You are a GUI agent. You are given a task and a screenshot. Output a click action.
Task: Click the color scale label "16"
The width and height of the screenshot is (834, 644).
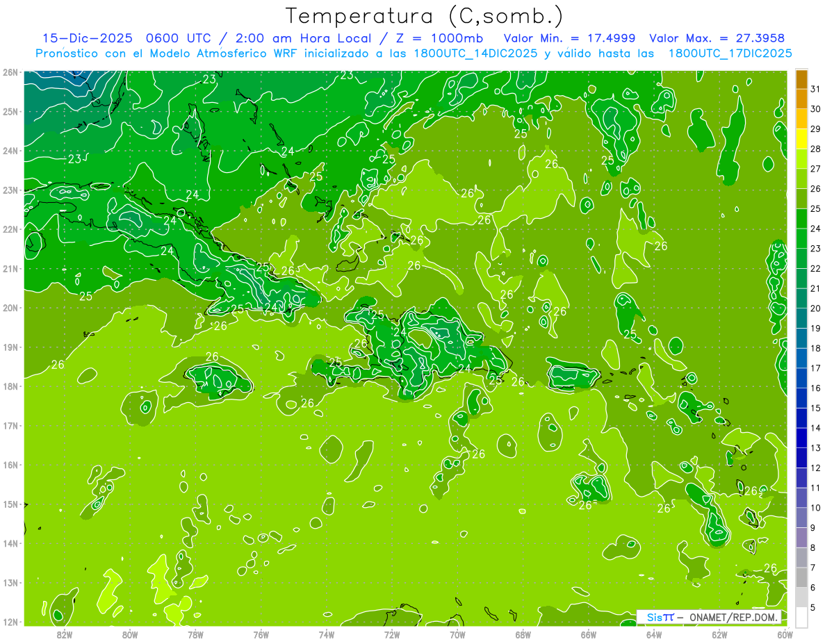pyautogui.click(x=816, y=388)
